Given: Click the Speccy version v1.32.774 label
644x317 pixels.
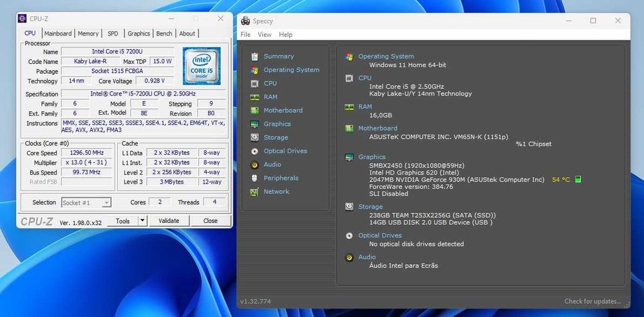Looking at the screenshot, I should point(256,302).
